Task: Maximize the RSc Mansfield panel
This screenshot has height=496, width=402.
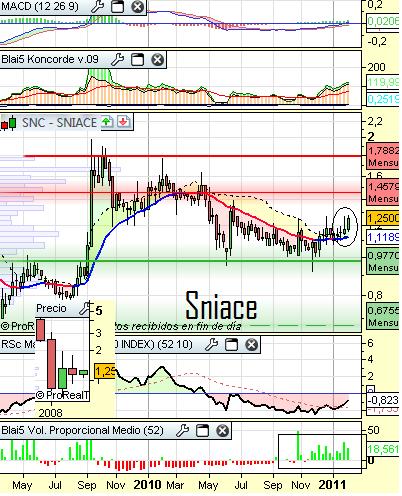Action: coord(231,345)
